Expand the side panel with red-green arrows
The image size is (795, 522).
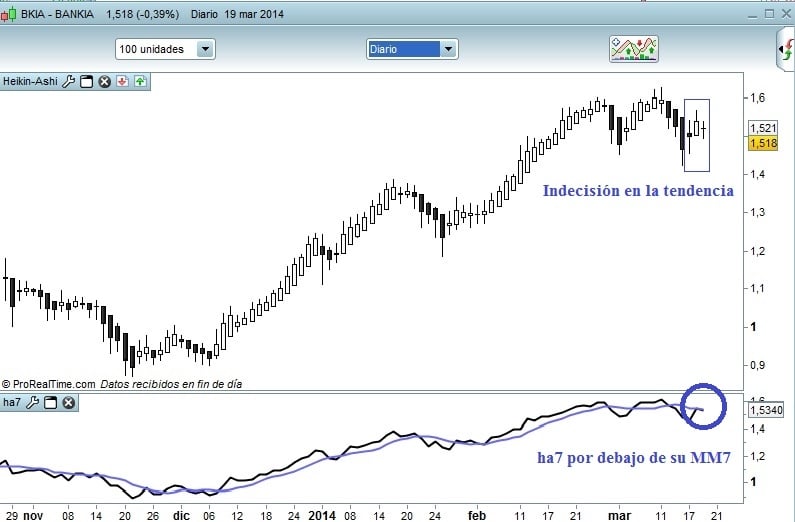pyautogui.click(x=787, y=49)
